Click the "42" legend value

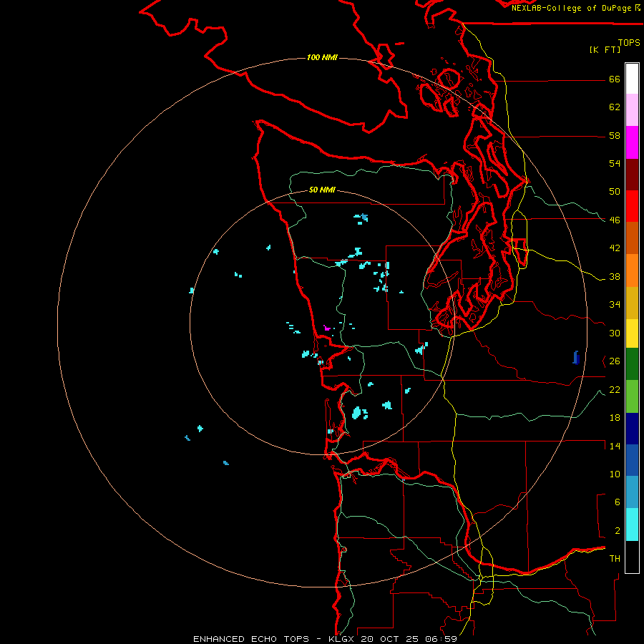pyautogui.click(x=615, y=248)
